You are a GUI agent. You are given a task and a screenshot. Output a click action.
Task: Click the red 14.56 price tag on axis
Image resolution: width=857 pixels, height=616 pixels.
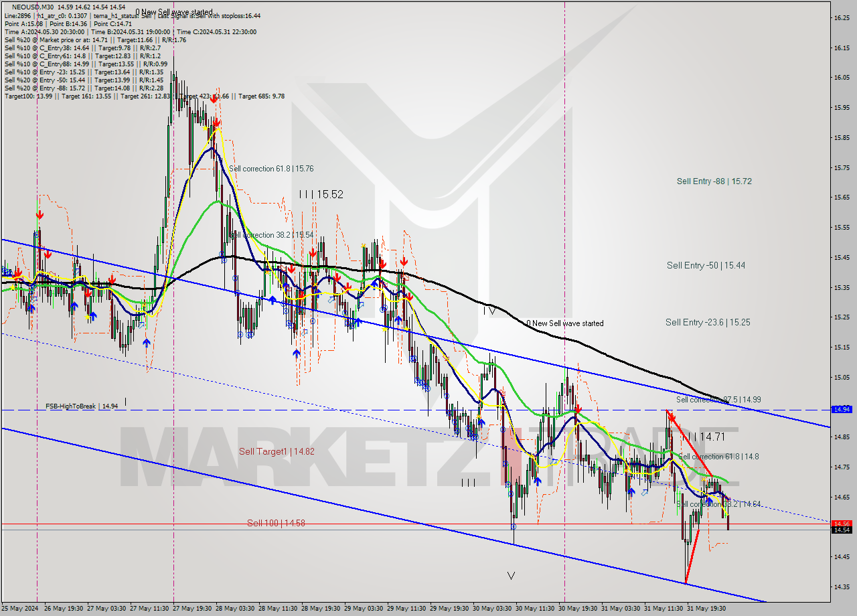click(841, 524)
